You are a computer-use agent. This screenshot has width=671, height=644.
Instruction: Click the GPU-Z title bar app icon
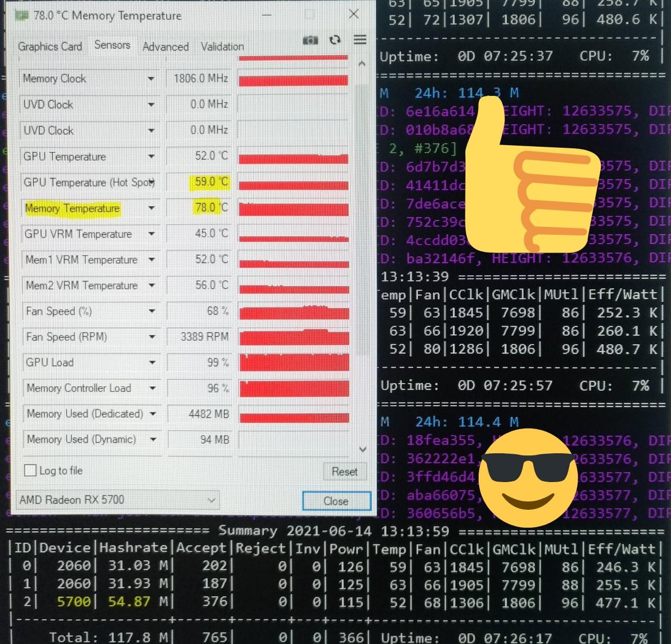click(23, 15)
